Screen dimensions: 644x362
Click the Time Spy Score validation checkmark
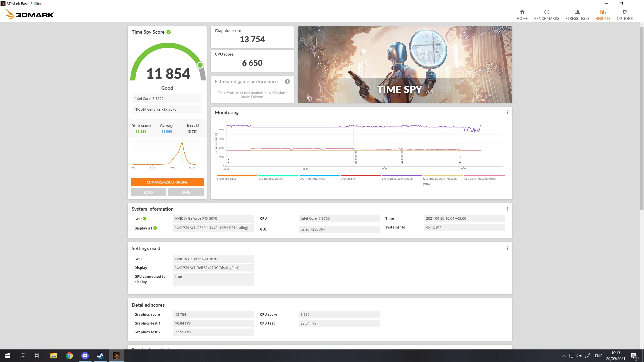tap(169, 32)
